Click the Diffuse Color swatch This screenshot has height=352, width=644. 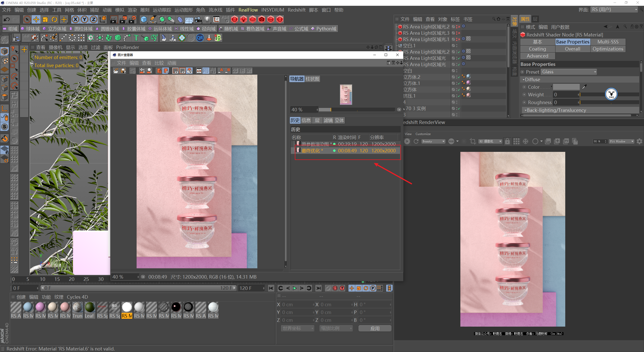click(x=566, y=87)
